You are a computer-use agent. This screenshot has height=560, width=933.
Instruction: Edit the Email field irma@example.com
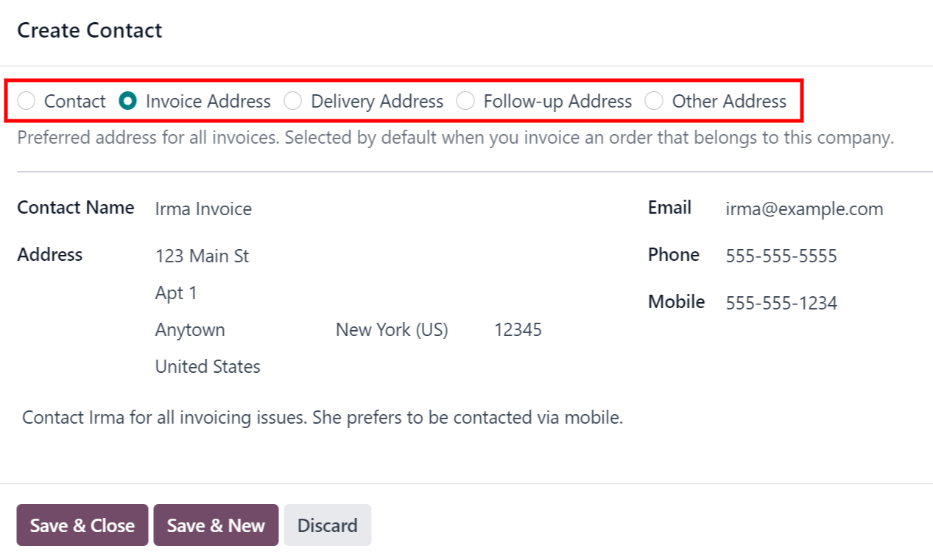coord(804,209)
